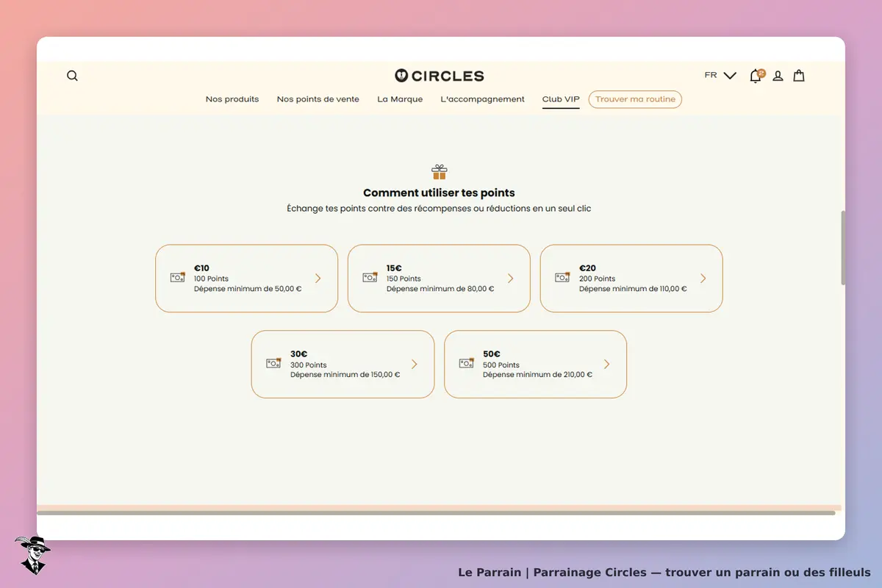Click voucher icon on €20 card

(x=563, y=277)
